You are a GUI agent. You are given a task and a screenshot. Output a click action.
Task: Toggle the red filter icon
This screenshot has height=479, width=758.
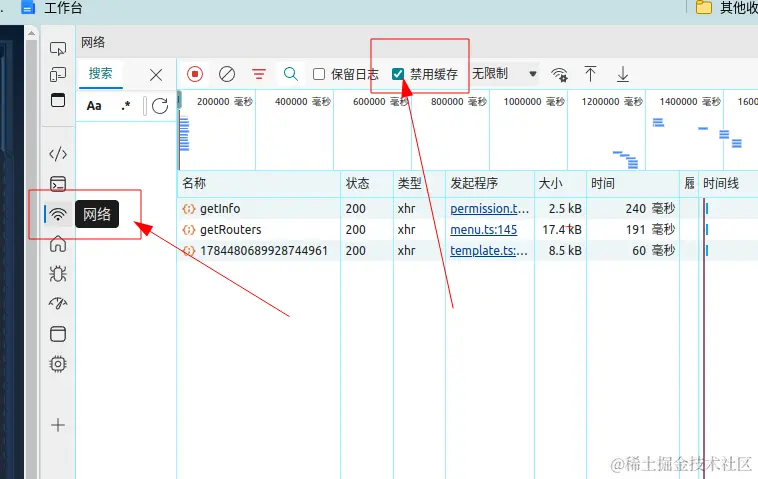click(x=259, y=74)
